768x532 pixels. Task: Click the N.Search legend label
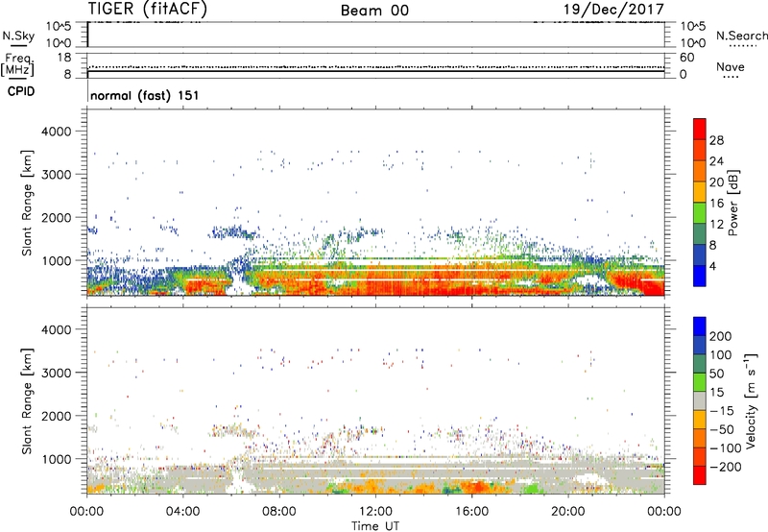pos(741,36)
